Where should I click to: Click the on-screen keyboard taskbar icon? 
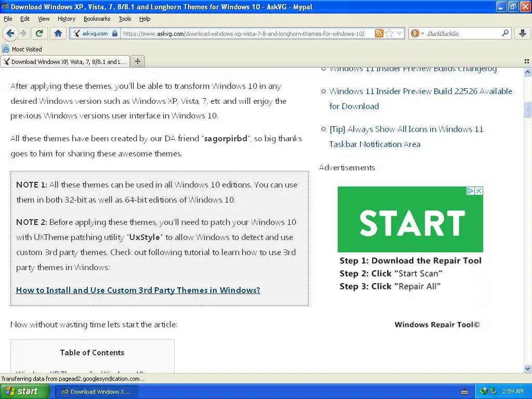click(x=464, y=392)
